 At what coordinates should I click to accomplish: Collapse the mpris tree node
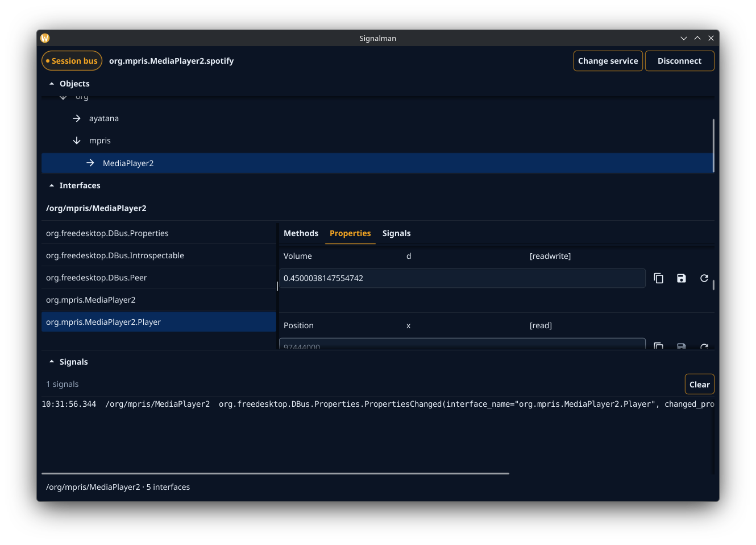pyautogui.click(x=77, y=141)
